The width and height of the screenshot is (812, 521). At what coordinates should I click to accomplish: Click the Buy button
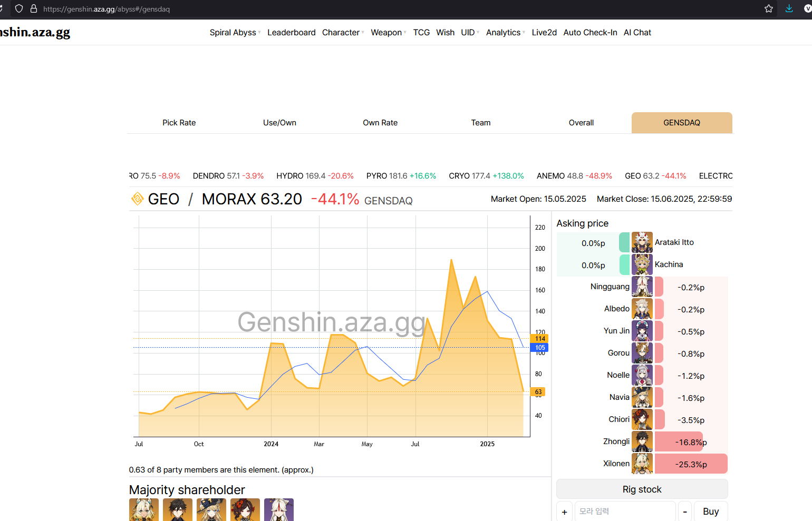pyautogui.click(x=711, y=511)
